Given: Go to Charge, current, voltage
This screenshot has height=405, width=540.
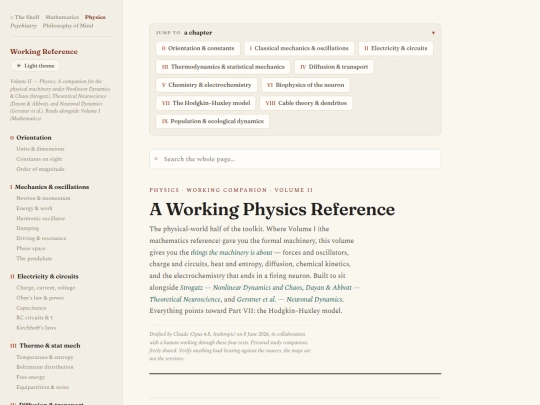Looking at the screenshot, I should 45,288.
